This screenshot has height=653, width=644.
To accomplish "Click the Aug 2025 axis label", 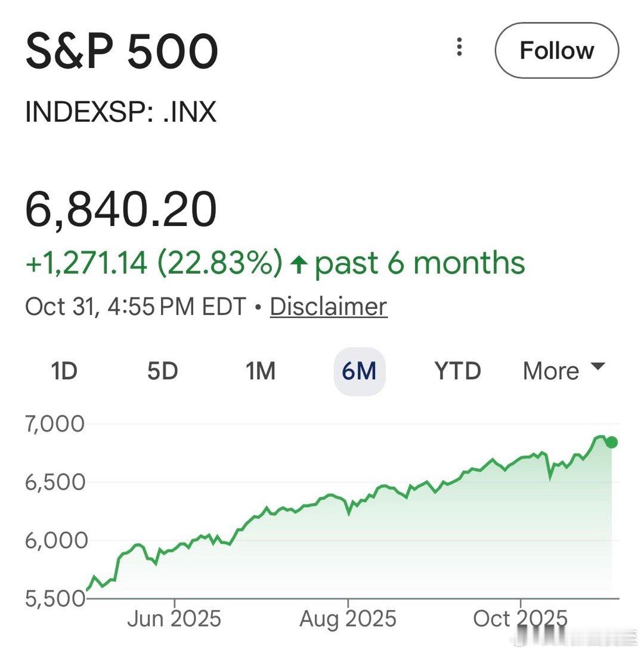I will pyautogui.click(x=348, y=618).
